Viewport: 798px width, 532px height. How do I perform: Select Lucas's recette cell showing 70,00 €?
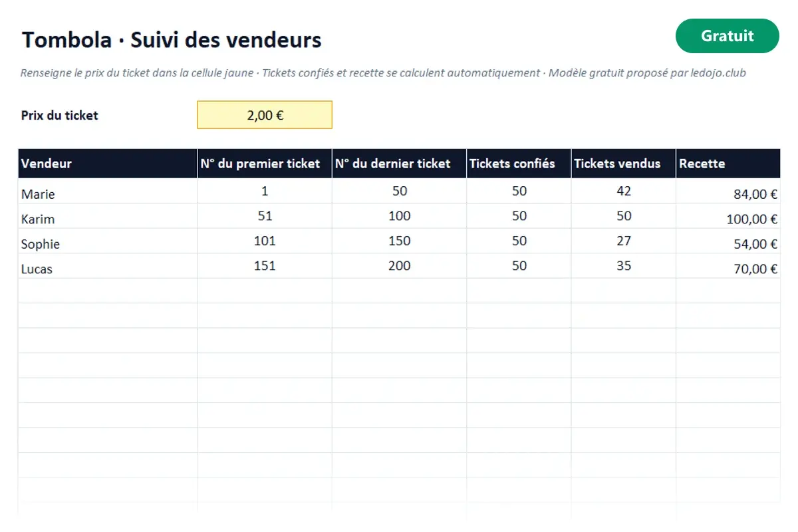728,266
